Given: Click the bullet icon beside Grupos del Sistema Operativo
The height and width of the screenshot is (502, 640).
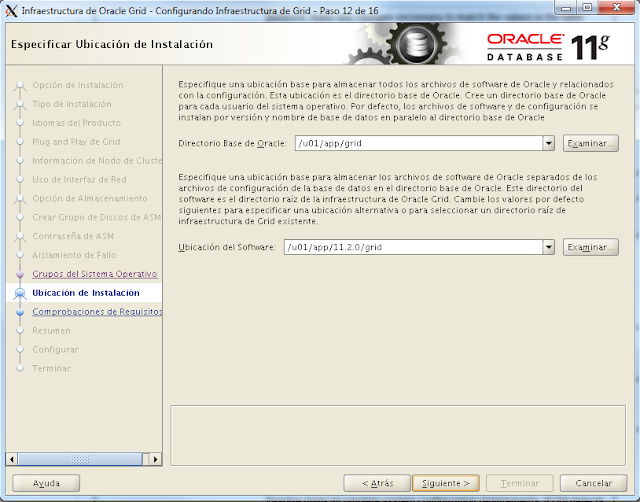Looking at the screenshot, I should 20,274.
